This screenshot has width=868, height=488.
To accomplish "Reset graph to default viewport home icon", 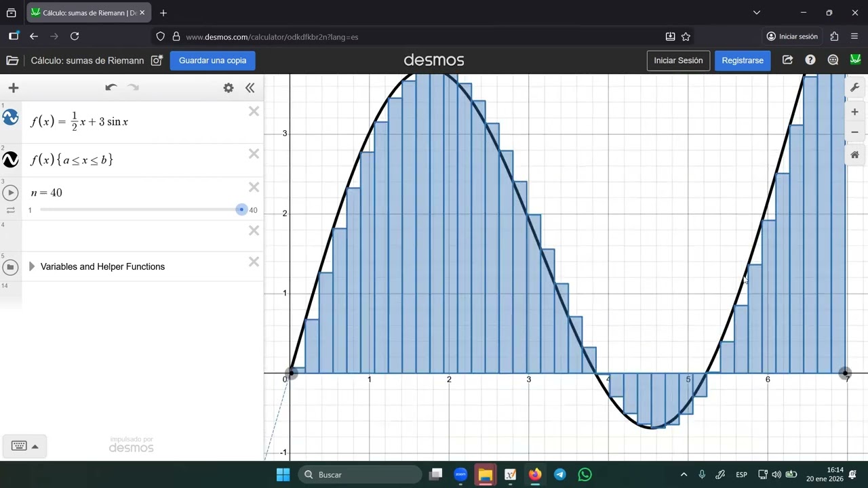I will (x=854, y=155).
